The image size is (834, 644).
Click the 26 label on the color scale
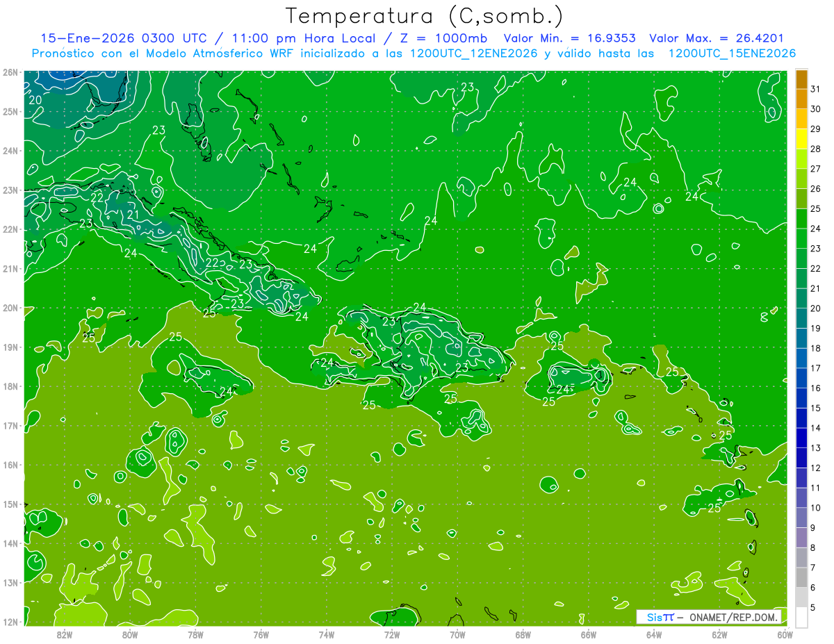point(815,188)
